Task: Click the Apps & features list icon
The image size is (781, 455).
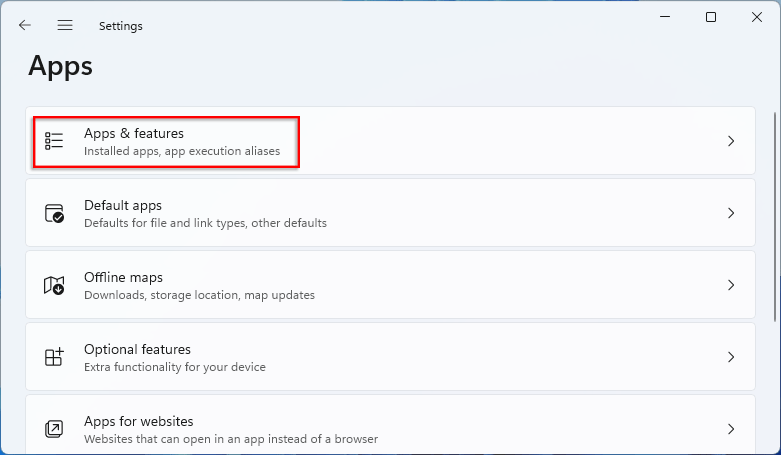Action: [x=54, y=141]
